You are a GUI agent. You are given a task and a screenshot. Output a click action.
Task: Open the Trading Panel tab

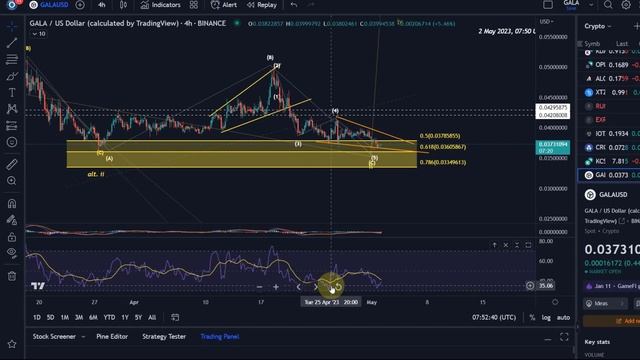220,336
